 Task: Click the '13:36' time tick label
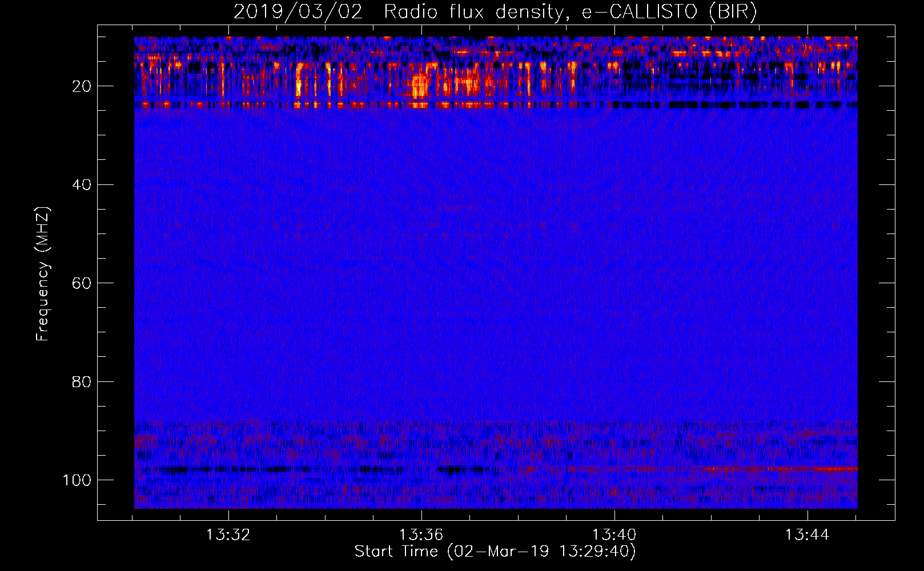pyautogui.click(x=421, y=535)
